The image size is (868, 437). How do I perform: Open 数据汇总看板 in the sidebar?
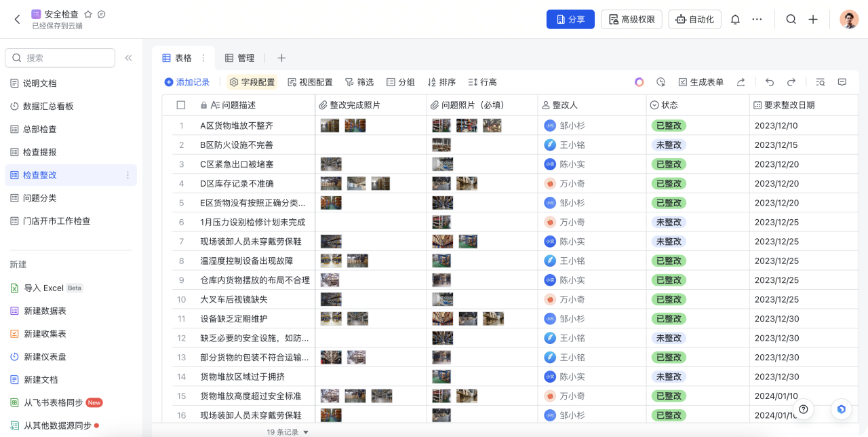tap(71, 107)
